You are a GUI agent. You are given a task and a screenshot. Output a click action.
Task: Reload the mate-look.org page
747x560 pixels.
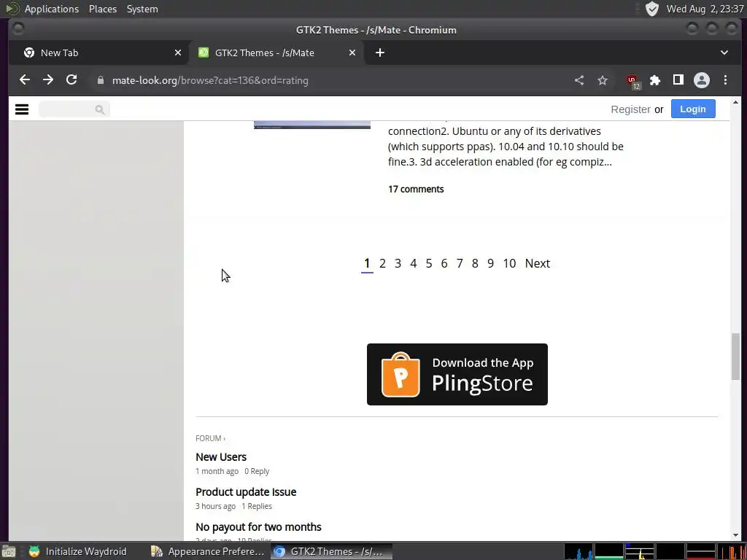point(71,80)
